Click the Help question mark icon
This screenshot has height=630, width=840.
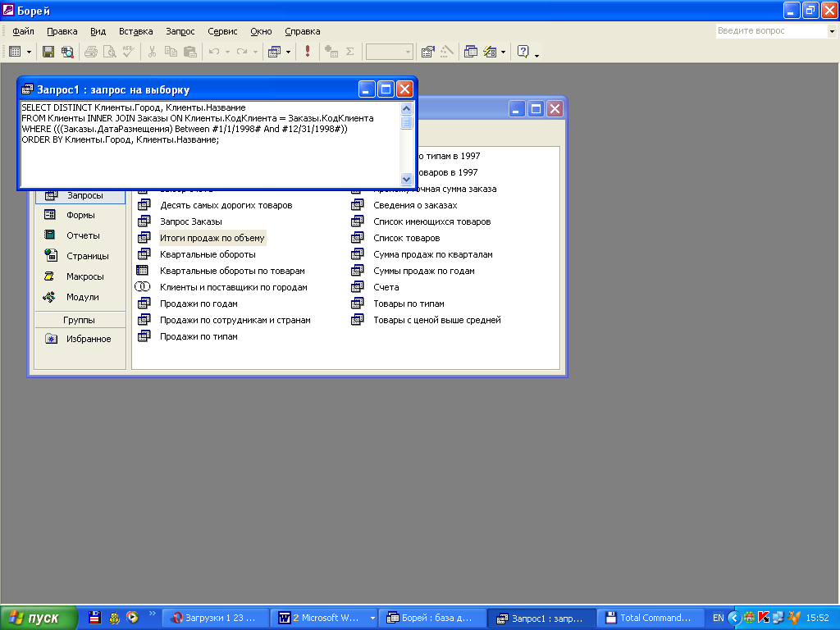pyautogui.click(x=523, y=52)
